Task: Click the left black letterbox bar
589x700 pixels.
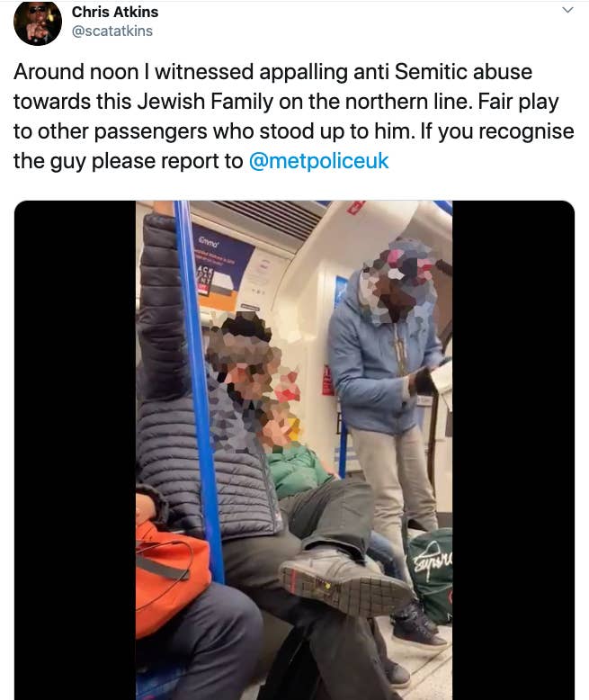Action: tap(75, 450)
